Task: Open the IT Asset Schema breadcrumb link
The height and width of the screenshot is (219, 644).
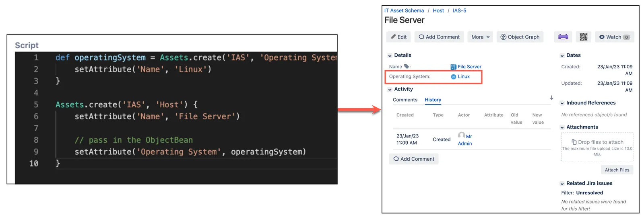Action: coord(404,10)
